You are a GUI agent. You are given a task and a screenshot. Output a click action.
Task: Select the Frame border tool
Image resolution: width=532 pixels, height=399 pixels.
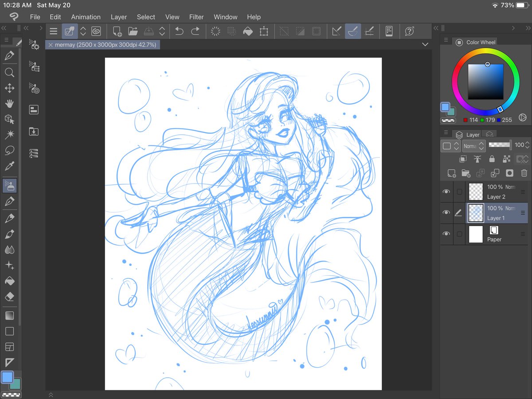[9, 347]
